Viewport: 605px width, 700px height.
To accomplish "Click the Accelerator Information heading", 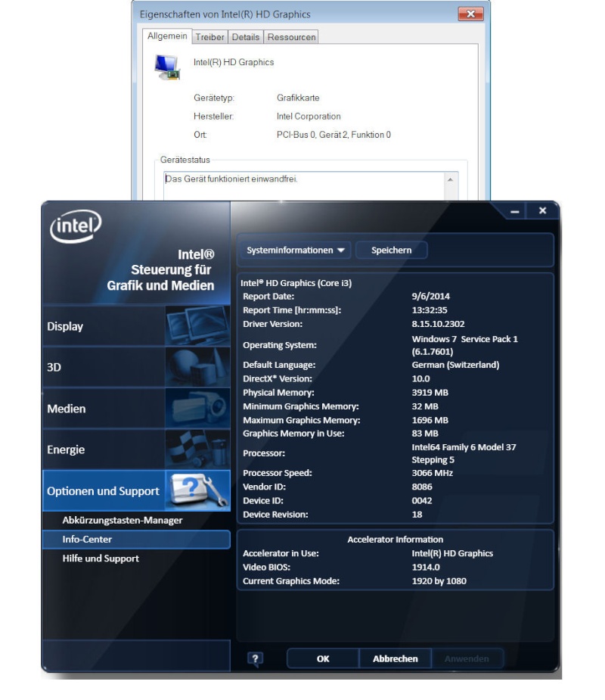I will [396, 540].
